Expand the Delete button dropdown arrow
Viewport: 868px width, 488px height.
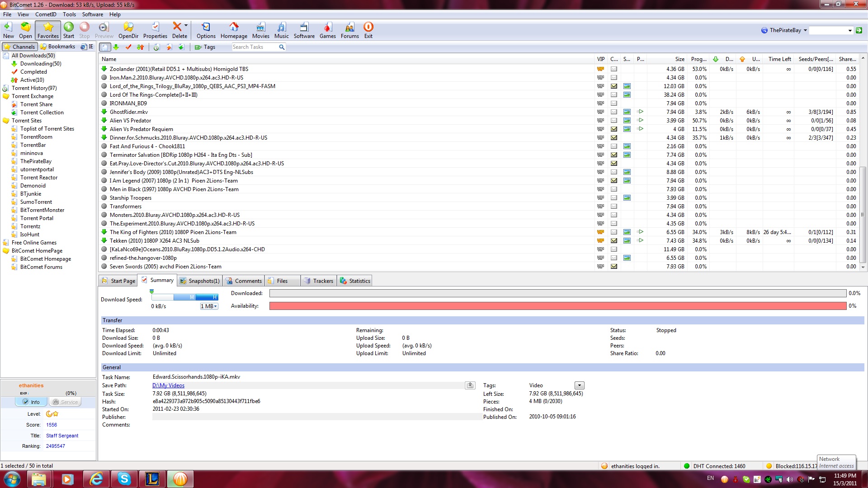186,26
